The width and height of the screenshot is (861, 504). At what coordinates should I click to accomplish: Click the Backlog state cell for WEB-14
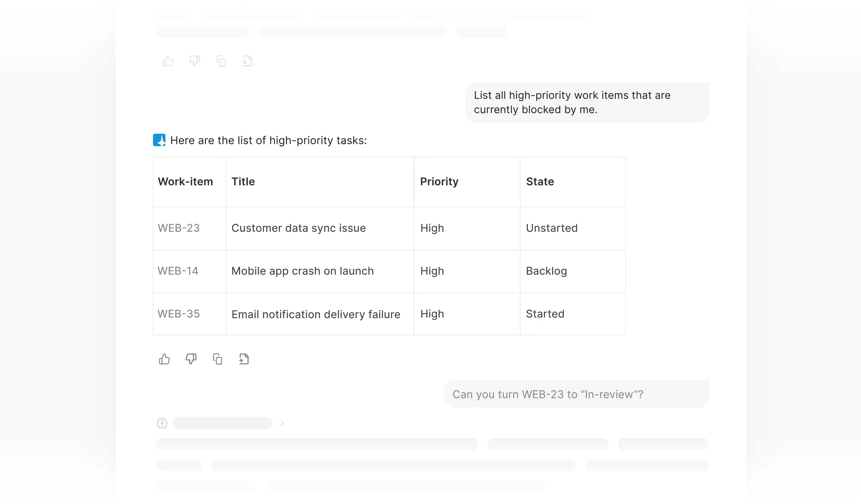[x=546, y=271]
